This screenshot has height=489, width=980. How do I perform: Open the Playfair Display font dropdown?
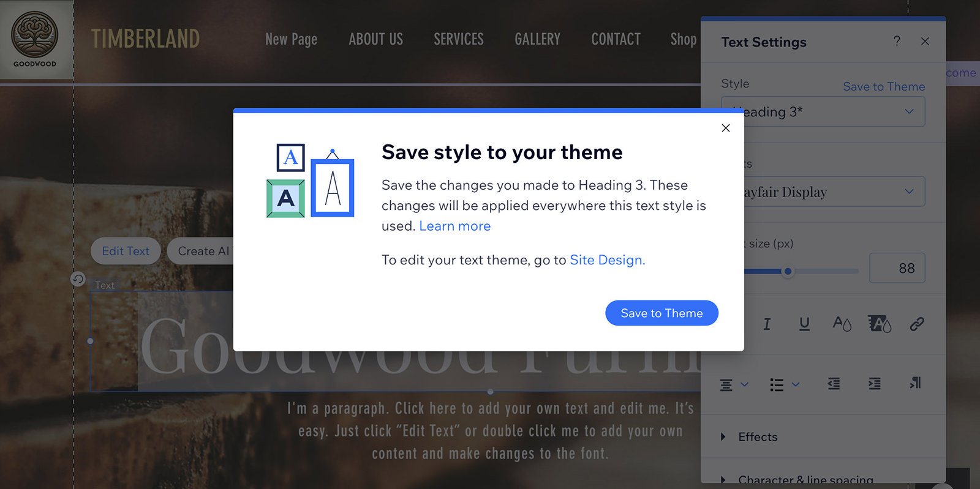pyautogui.click(x=823, y=192)
